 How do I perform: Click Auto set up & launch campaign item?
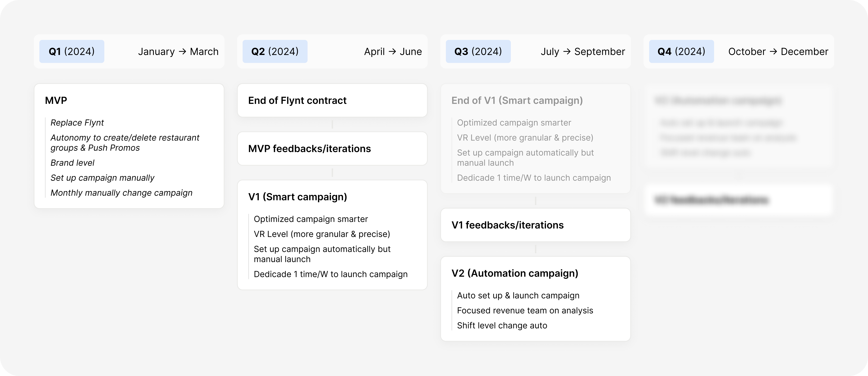518,296
